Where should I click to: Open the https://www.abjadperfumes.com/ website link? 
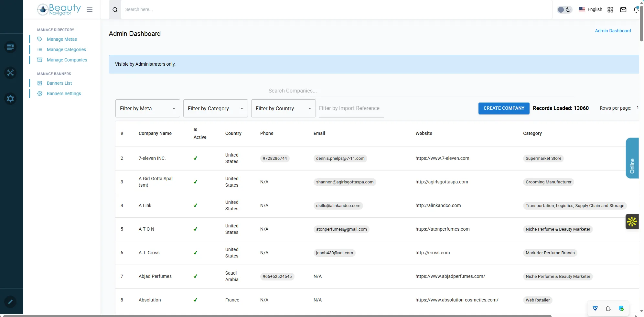(450, 276)
